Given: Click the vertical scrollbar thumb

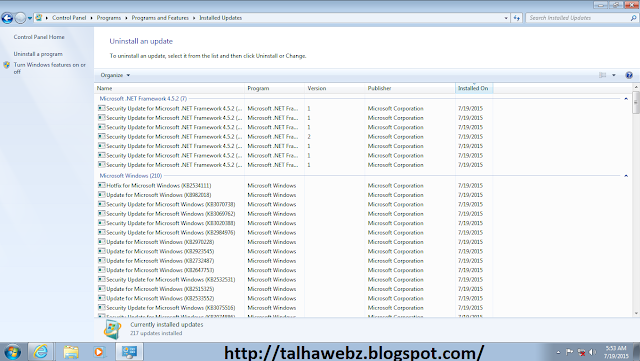Looking at the screenshot, I should click(636, 102).
